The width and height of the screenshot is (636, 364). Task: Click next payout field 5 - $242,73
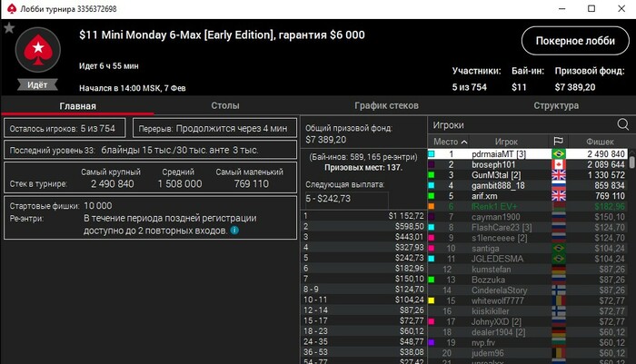pos(347,199)
